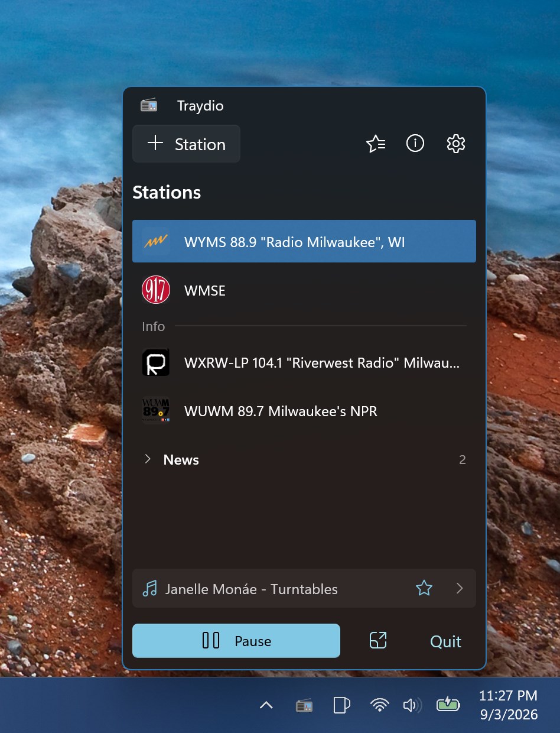Click the Stations heading

point(167,193)
